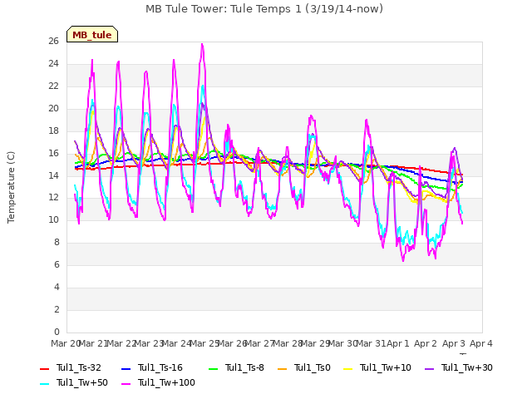Click the Tul1_Tw+100 legend label
Viewport: 532px width, 399px height.
tap(166, 382)
